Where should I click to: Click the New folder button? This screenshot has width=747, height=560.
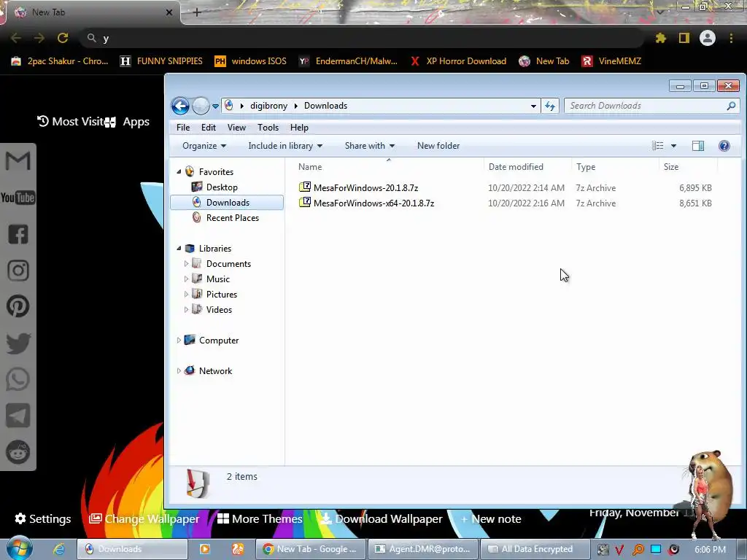coord(438,146)
